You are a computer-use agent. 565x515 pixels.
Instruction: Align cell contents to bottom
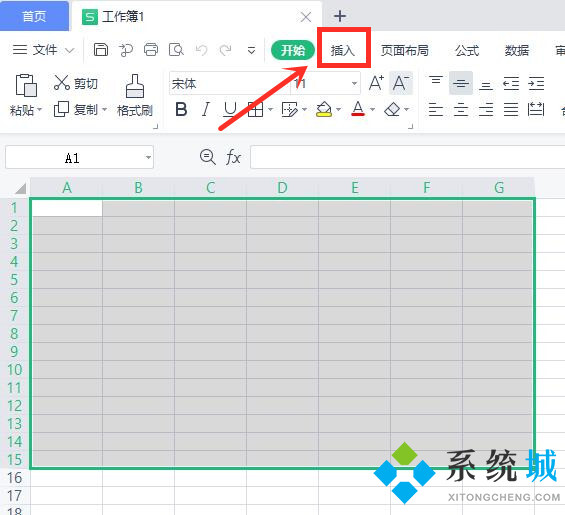(486, 86)
